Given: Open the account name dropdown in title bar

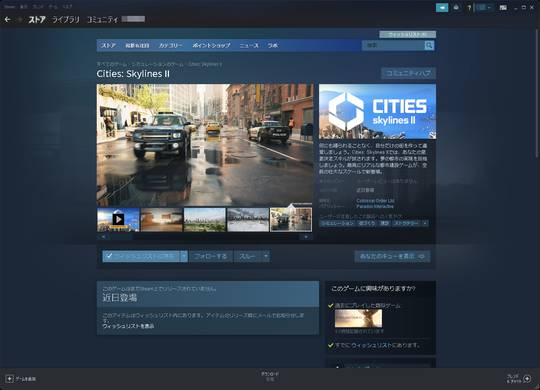Looking at the screenshot, I should pyautogui.click(x=484, y=8).
